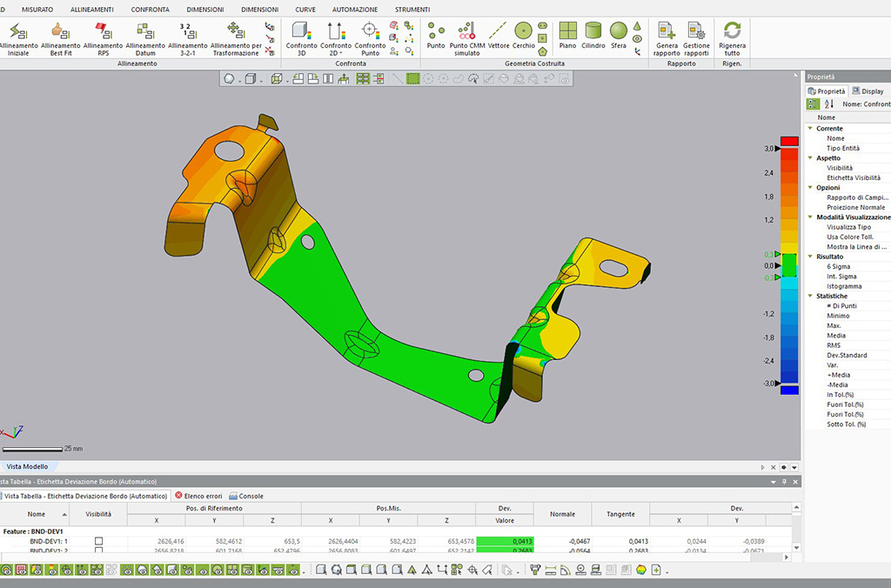Viewport: 891px width, 588px height.
Task: Open the AUTOMAZIONE ribbon tab
Action: [x=355, y=10]
